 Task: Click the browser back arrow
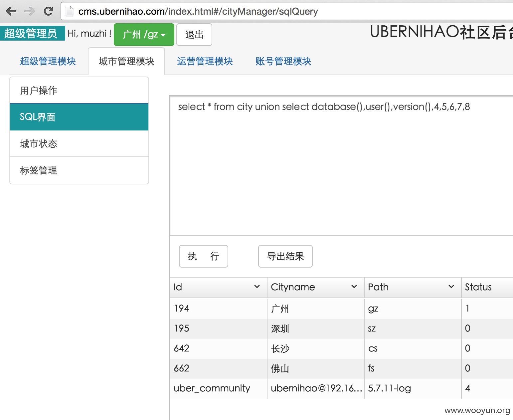(11, 11)
